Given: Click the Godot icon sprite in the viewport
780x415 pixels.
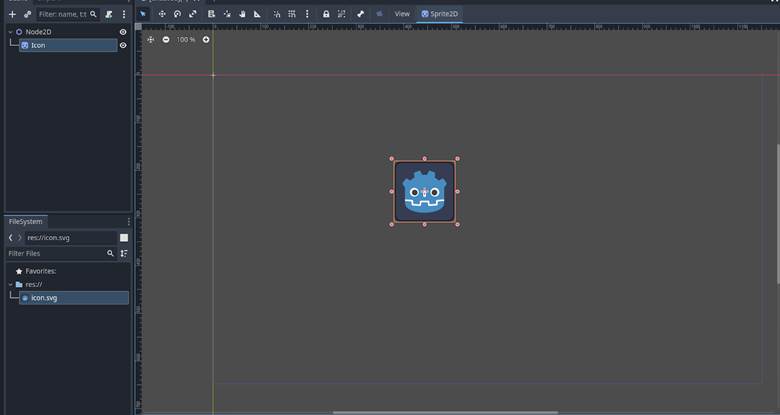Looking at the screenshot, I should (x=424, y=192).
